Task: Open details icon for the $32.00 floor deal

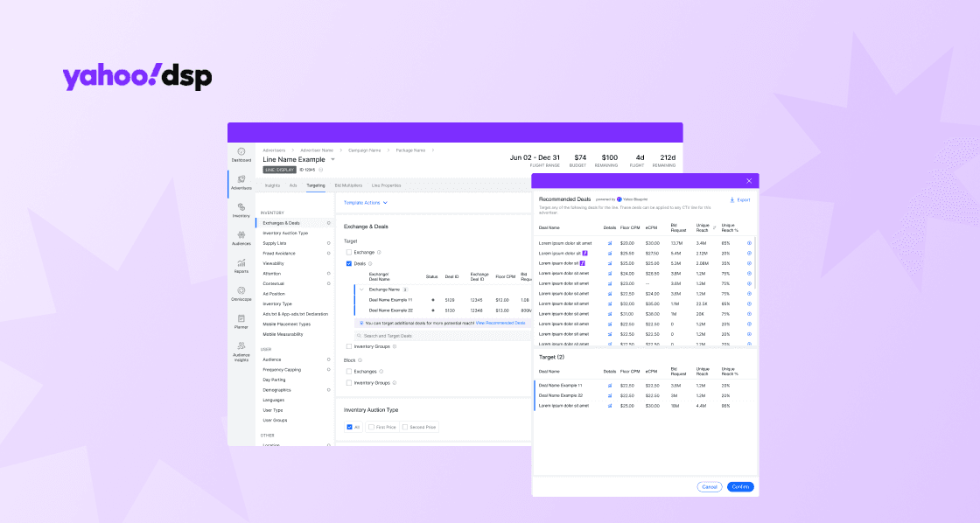Action: 609,303
